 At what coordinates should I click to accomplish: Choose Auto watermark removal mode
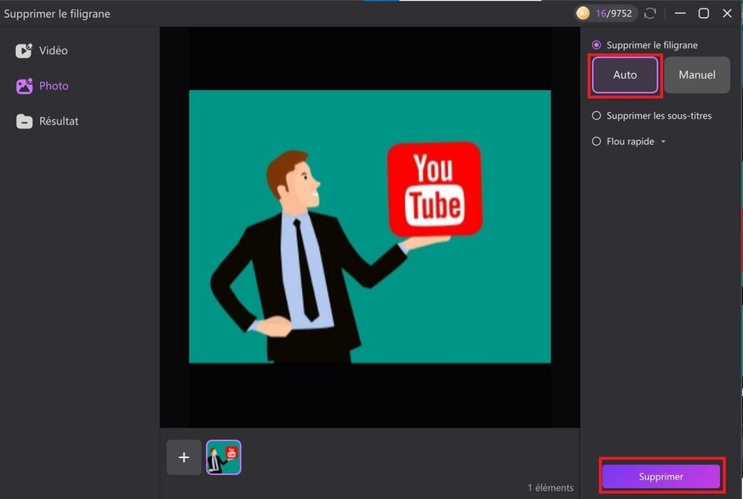[x=625, y=75]
